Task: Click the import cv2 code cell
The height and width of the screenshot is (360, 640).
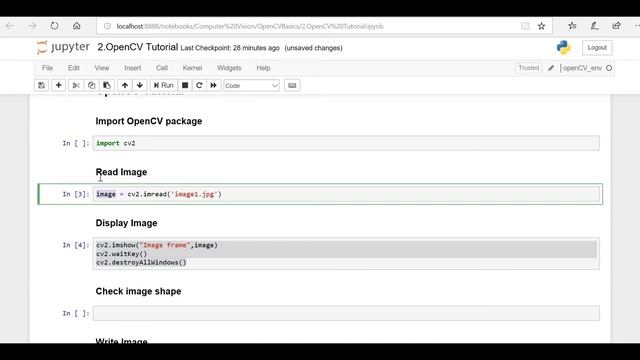Action: 346,143
